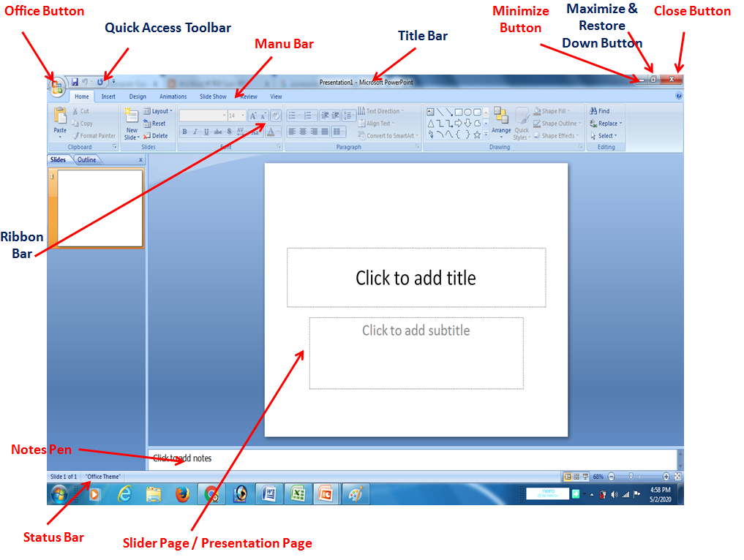Click the Shrink Font icon
Image resolution: width=744 pixels, height=560 pixels.
[263, 116]
